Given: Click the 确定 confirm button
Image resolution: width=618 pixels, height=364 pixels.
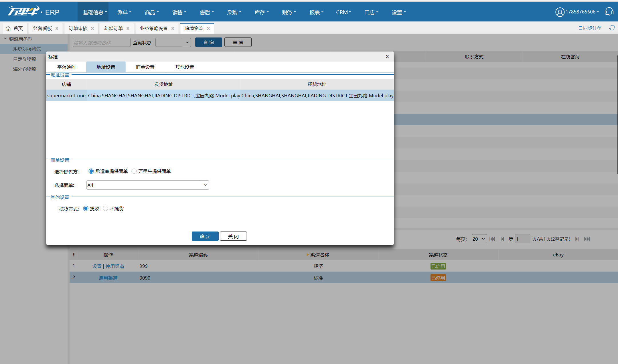Looking at the screenshot, I should click(x=205, y=236).
